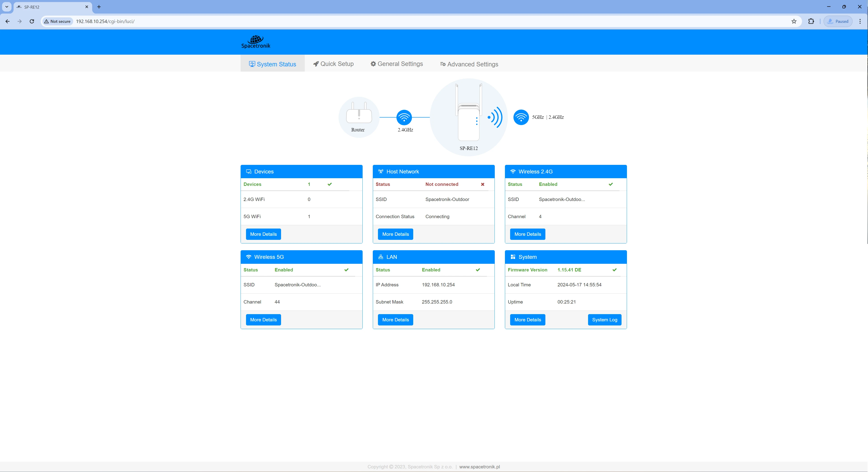
Task: Open More Details in System panel
Action: (x=528, y=320)
